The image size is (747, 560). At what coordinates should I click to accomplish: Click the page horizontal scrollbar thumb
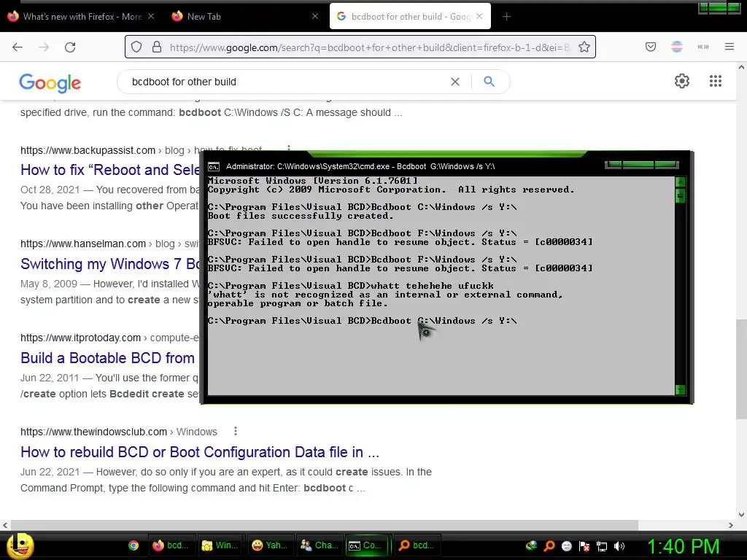point(324,525)
